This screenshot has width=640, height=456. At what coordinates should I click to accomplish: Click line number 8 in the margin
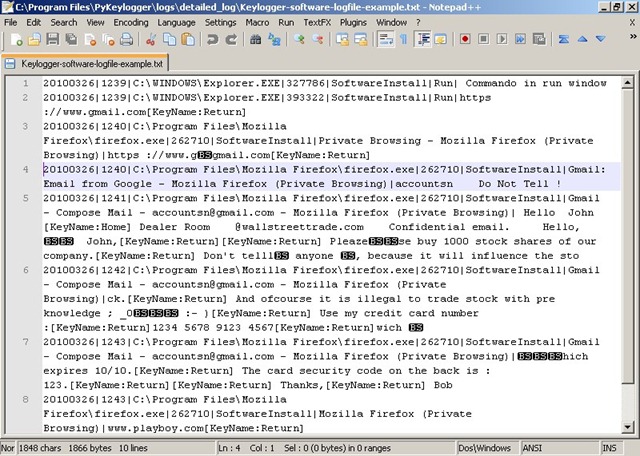click(x=25, y=399)
